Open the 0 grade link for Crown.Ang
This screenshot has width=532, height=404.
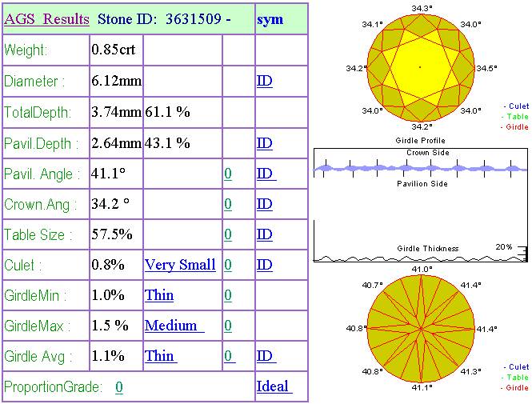[228, 204]
